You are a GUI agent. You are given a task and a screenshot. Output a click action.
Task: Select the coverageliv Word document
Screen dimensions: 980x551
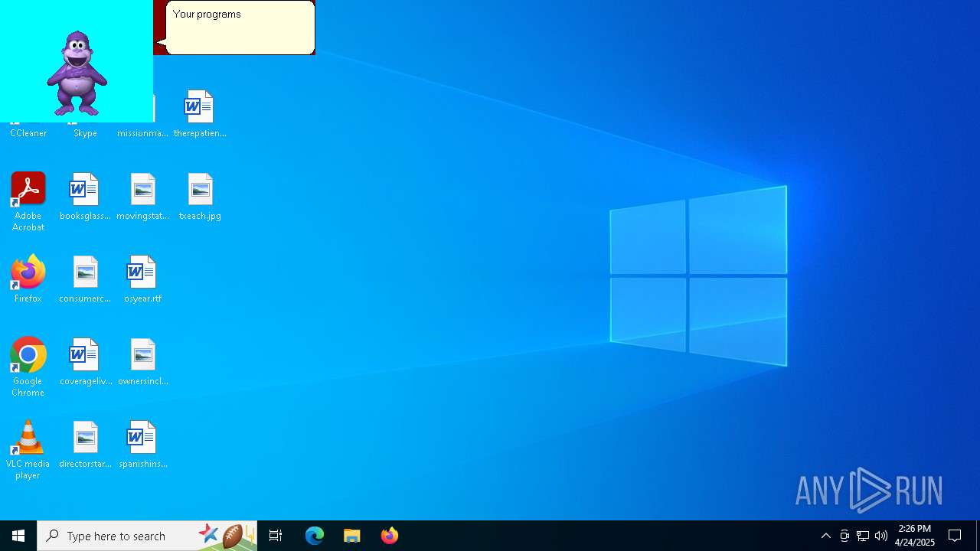[x=85, y=362]
